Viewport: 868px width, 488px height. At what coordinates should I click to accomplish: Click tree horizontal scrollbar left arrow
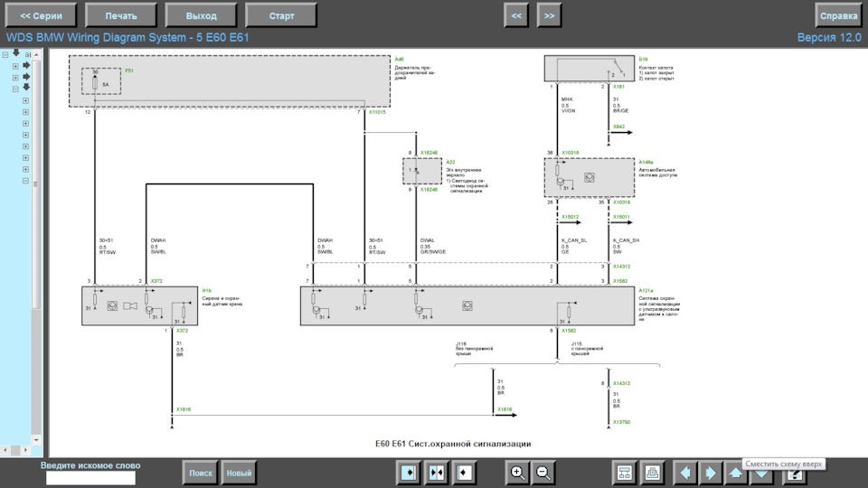click(x=5, y=450)
